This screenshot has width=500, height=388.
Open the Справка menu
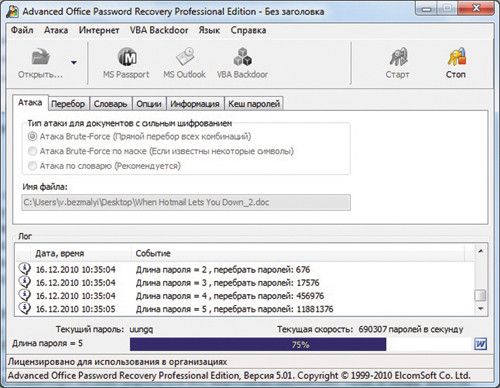248,30
